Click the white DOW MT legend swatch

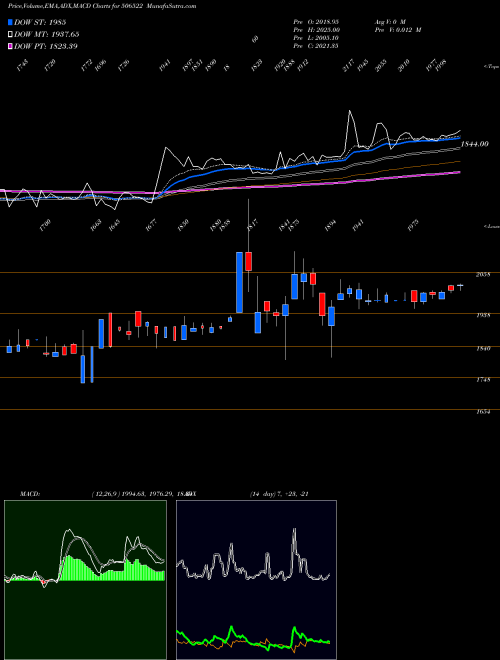tap(10, 34)
